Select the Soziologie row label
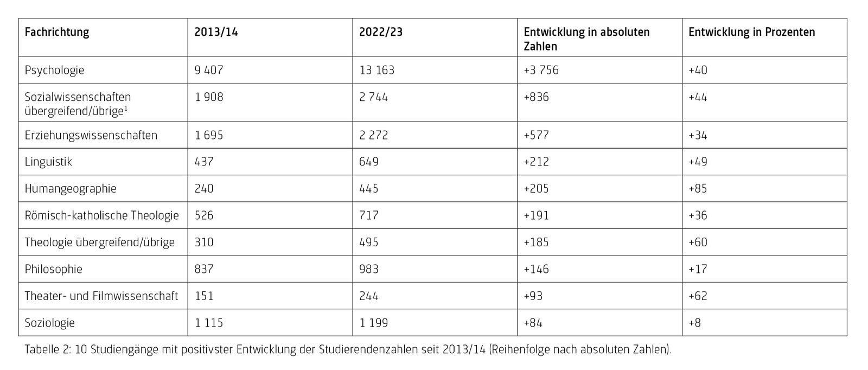 (x=49, y=323)
